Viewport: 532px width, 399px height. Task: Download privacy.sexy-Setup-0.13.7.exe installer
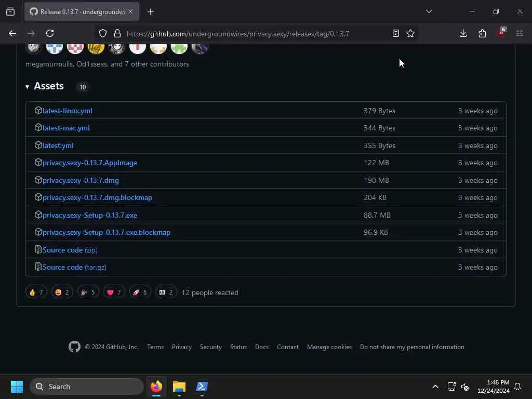(x=90, y=215)
